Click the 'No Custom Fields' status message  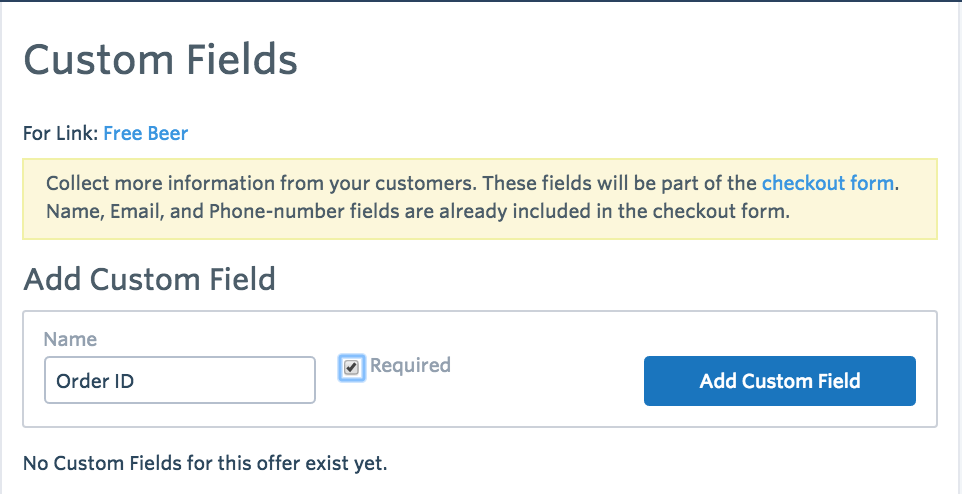204,463
